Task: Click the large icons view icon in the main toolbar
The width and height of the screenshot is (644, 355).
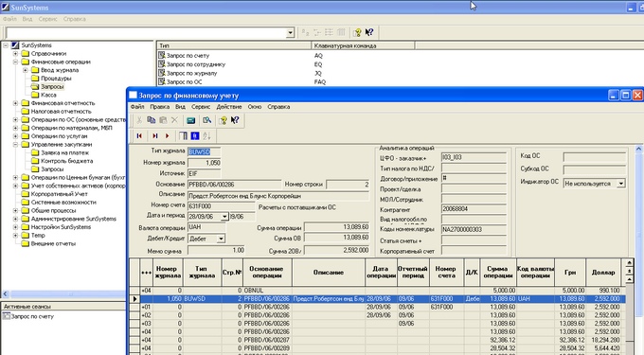Action: (x=305, y=32)
